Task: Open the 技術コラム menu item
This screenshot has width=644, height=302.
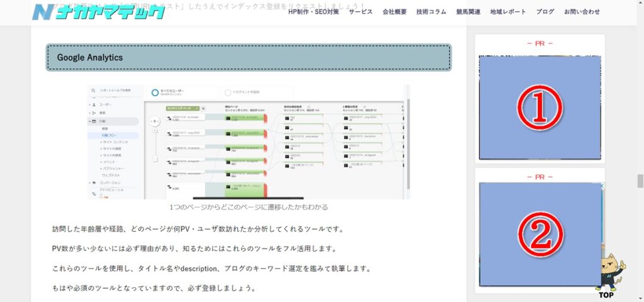Action: (431, 11)
